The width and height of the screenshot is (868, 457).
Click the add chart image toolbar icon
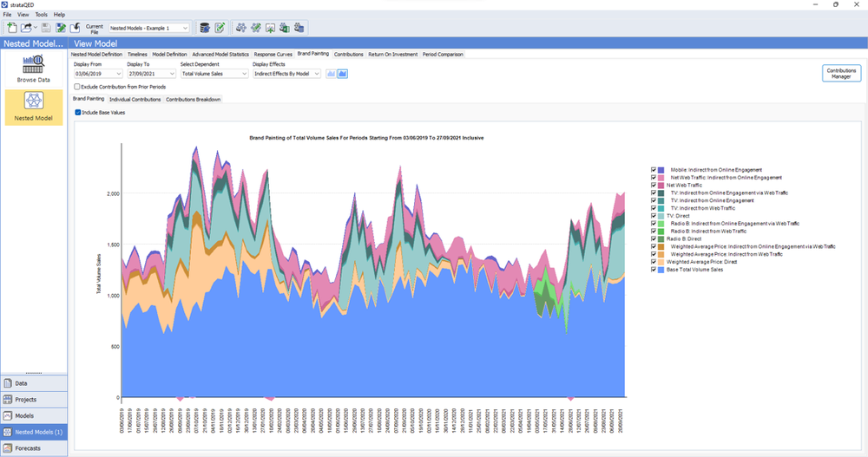coord(270,28)
